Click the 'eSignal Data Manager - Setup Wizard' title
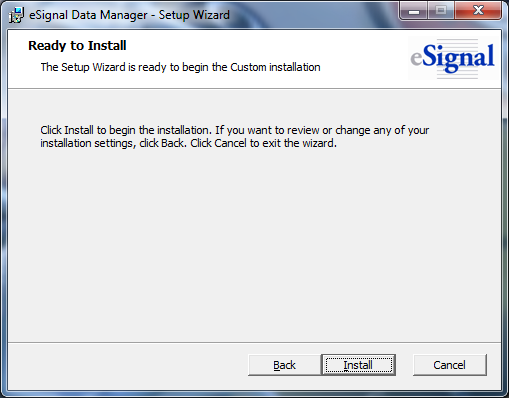 [x=129, y=15]
